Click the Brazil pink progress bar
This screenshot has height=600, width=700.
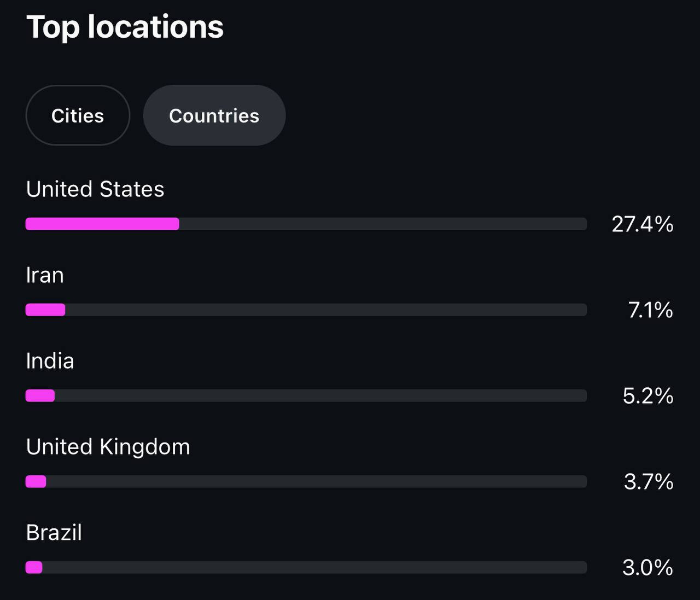click(x=34, y=567)
